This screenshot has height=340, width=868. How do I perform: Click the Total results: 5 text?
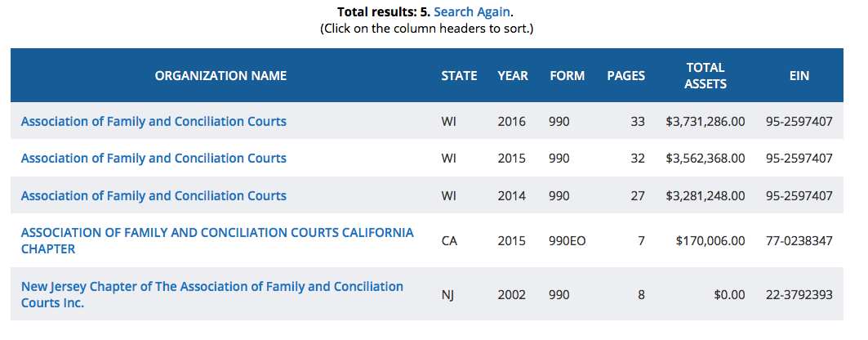tap(382, 12)
